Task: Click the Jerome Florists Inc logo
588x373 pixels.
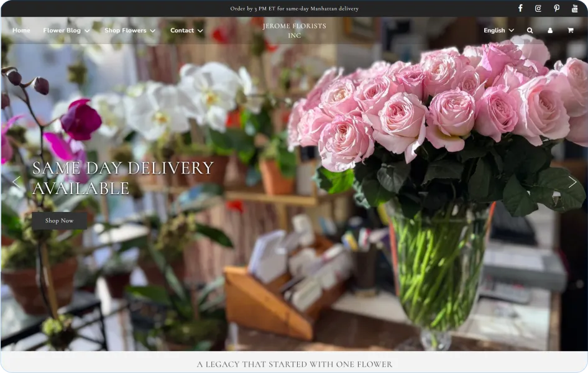Action: tap(295, 30)
